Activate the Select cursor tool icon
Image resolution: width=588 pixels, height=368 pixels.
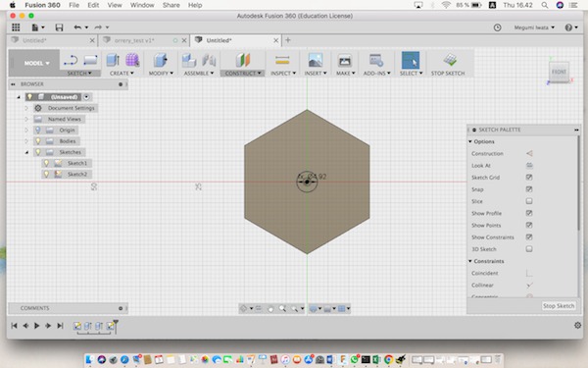pyautogui.click(x=411, y=61)
